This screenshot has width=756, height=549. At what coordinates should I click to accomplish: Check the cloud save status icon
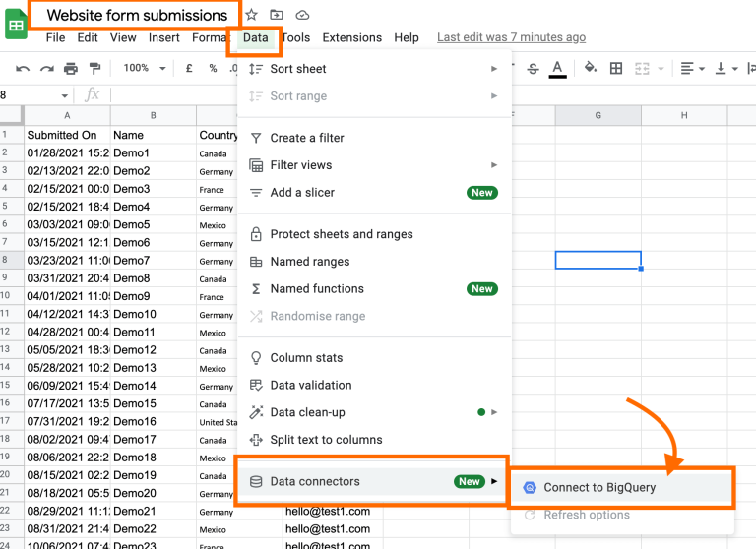(x=302, y=15)
